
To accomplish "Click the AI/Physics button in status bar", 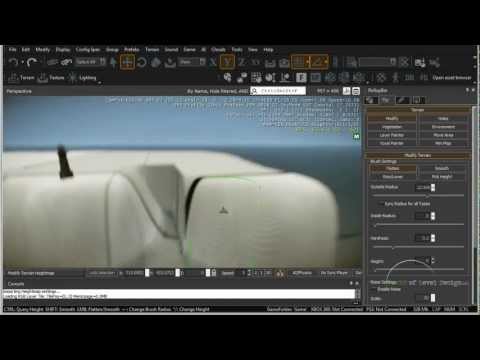I will (302, 273).
